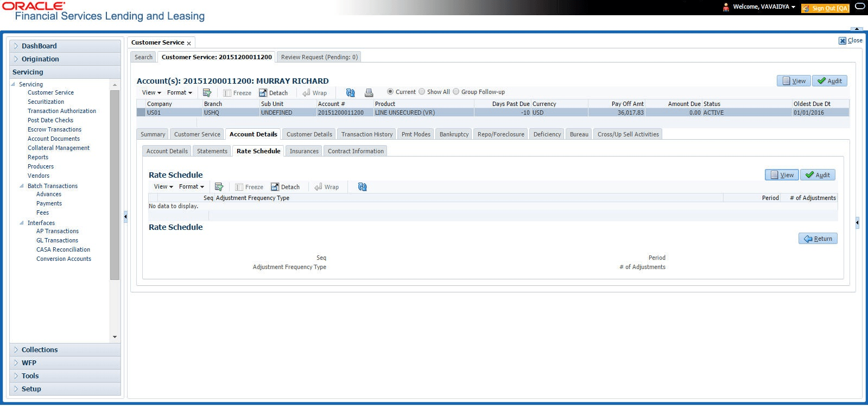The height and width of the screenshot is (406, 868).
Task: Open the Contract Information sub-tab
Action: pos(356,151)
